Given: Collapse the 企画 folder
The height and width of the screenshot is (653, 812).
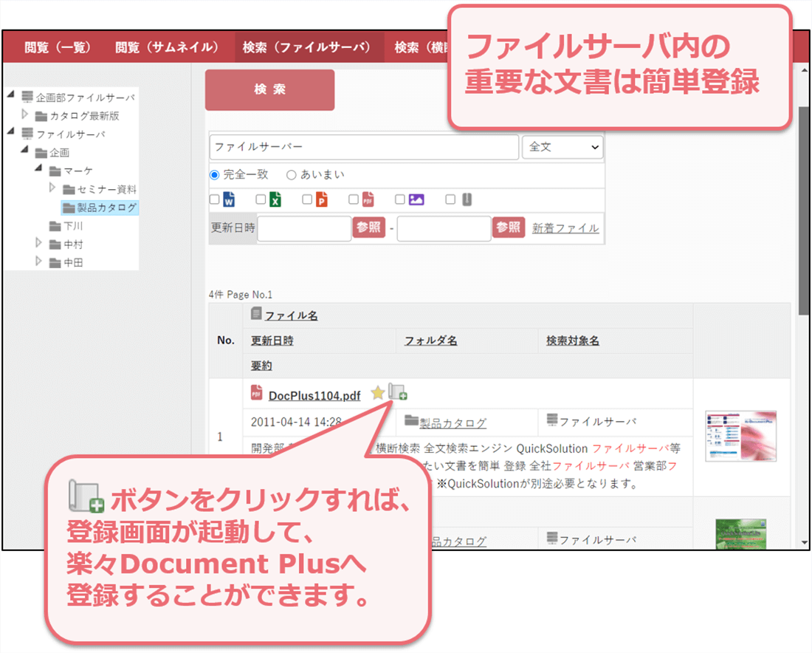Looking at the screenshot, I should pos(24,149).
